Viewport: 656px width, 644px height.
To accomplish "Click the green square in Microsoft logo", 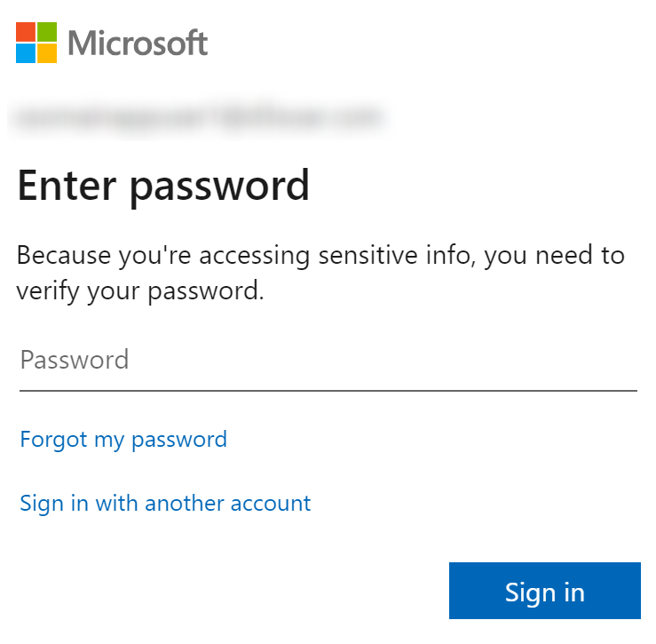I will click(x=47, y=32).
